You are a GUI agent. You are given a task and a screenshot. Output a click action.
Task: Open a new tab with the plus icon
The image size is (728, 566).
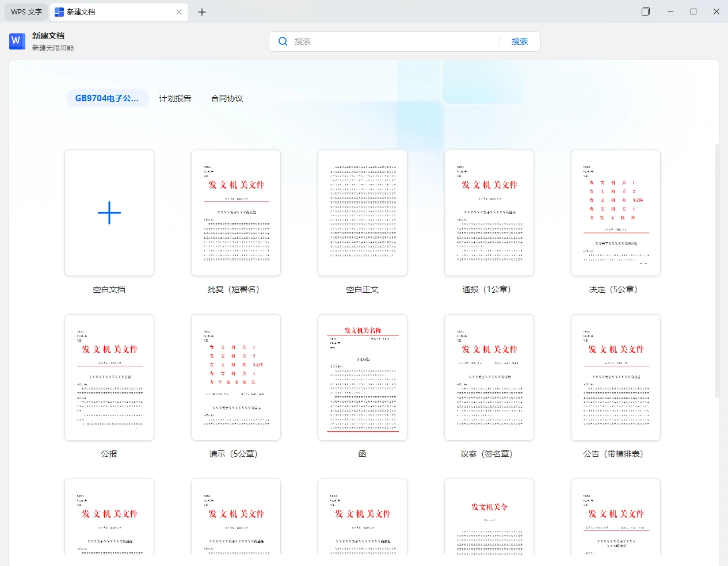[x=202, y=12]
